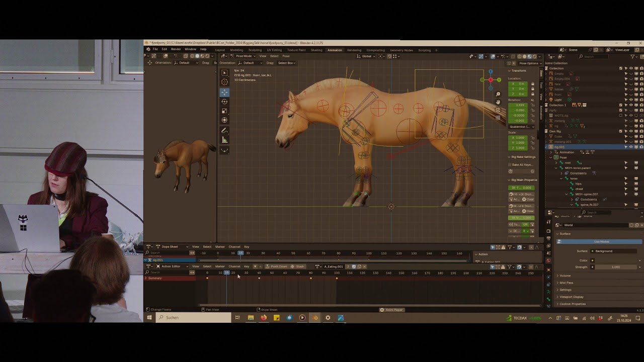Screen dimensions: 644x362
Task: Click the pan hand viewport gizmo
Action: (x=498, y=102)
